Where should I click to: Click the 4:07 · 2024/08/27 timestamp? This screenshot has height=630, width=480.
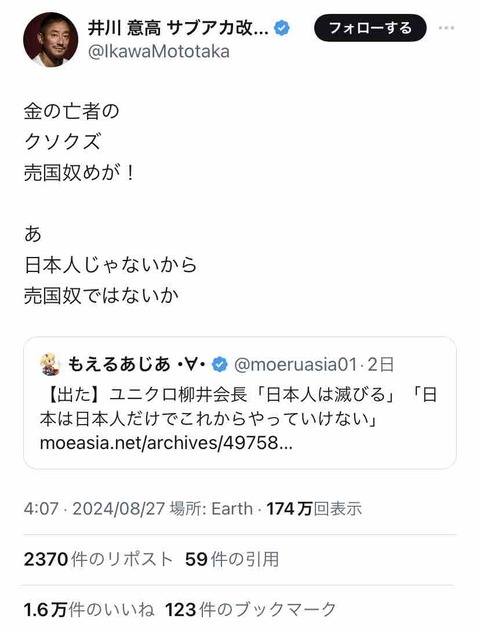click(94, 509)
